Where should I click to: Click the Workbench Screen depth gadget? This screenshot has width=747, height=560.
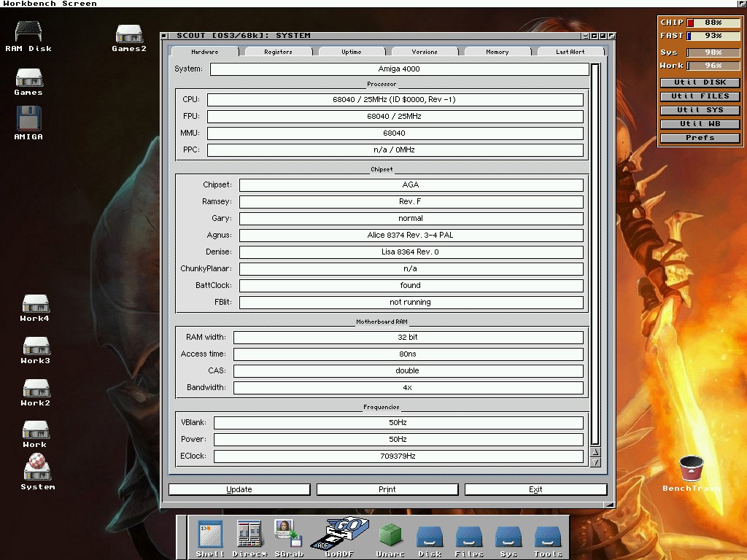pos(743,4)
